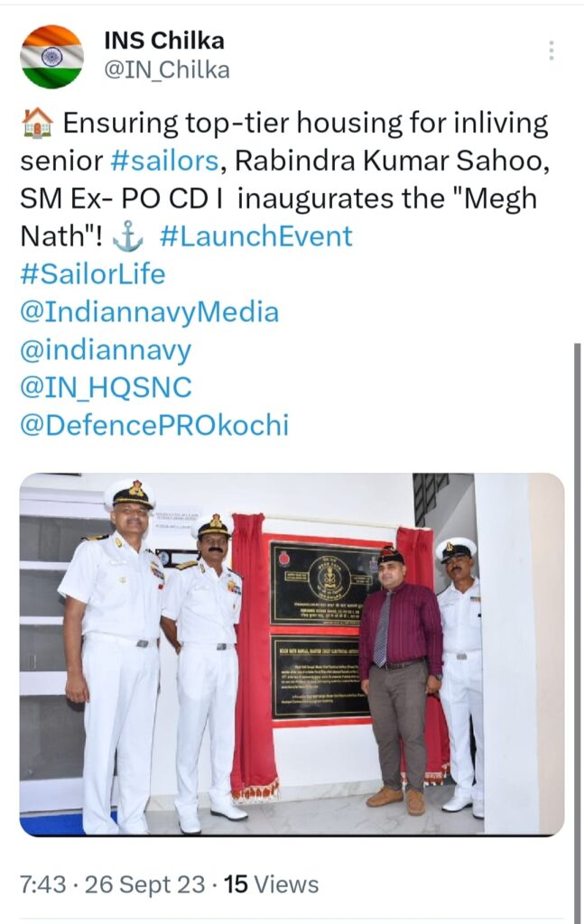This screenshot has width=584, height=924.
Task: Open the @IN_Chilka handle
Action: click(x=167, y=70)
